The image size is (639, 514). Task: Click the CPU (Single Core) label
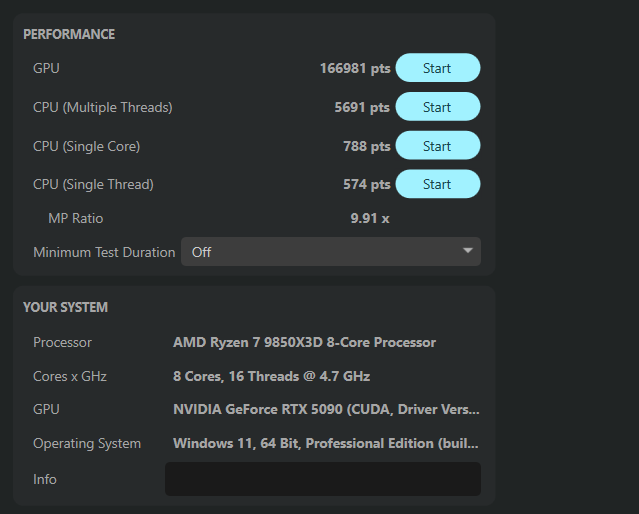(86, 146)
